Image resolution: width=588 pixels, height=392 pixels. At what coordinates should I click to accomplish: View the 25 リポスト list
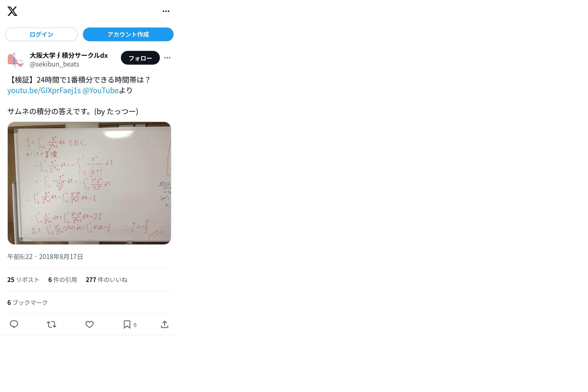coord(23,280)
